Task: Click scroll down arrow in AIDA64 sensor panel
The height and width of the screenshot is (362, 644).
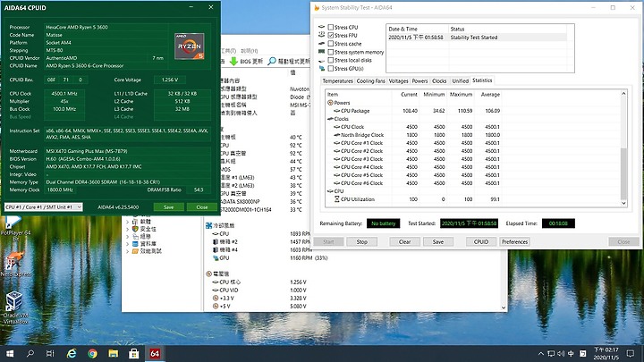Action: [x=504, y=307]
